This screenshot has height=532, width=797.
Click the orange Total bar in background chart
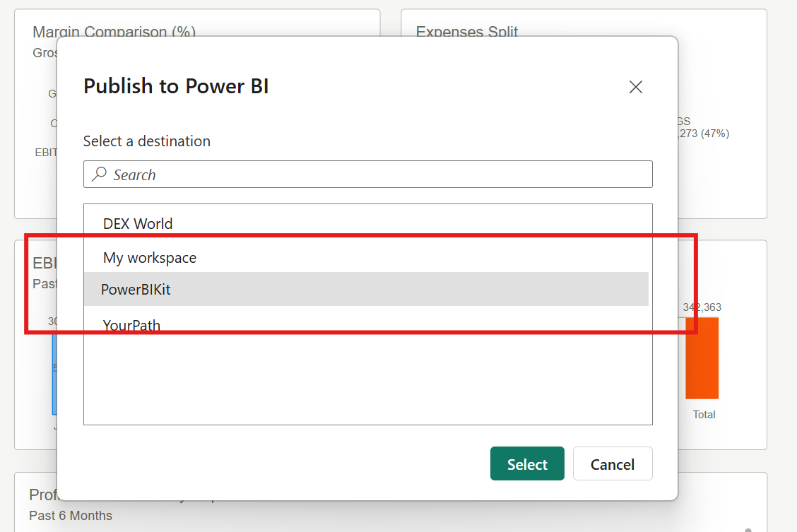[702, 358]
